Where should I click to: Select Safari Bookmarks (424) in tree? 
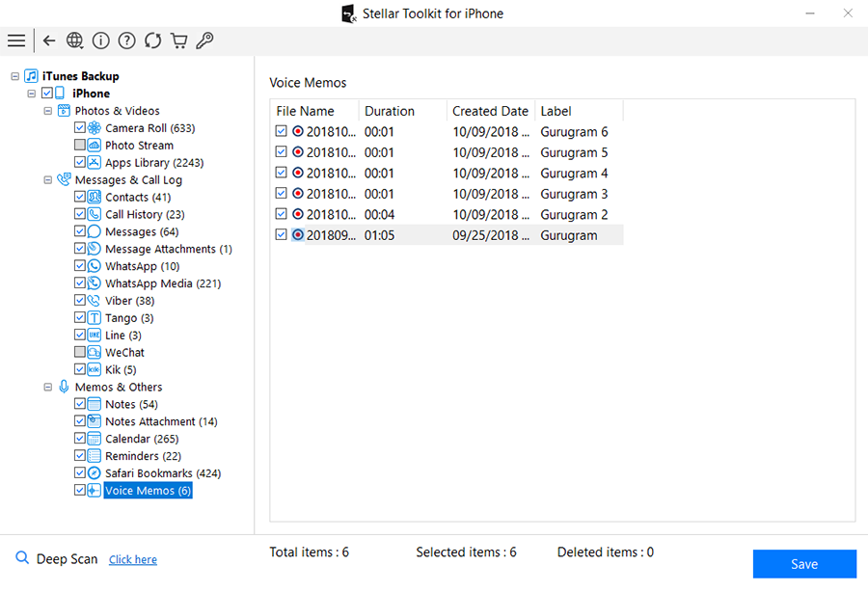point(163,473)
